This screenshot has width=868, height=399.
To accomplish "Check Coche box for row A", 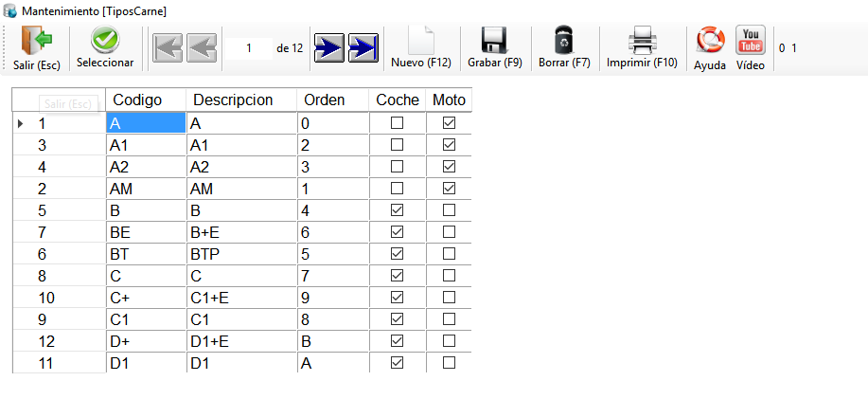I will (397, 123).
